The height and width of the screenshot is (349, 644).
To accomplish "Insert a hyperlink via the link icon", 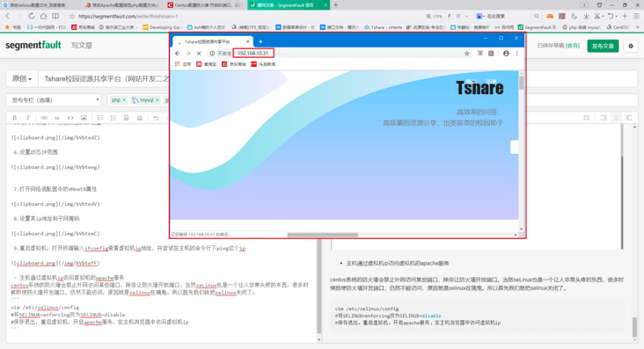I will 44,118.
